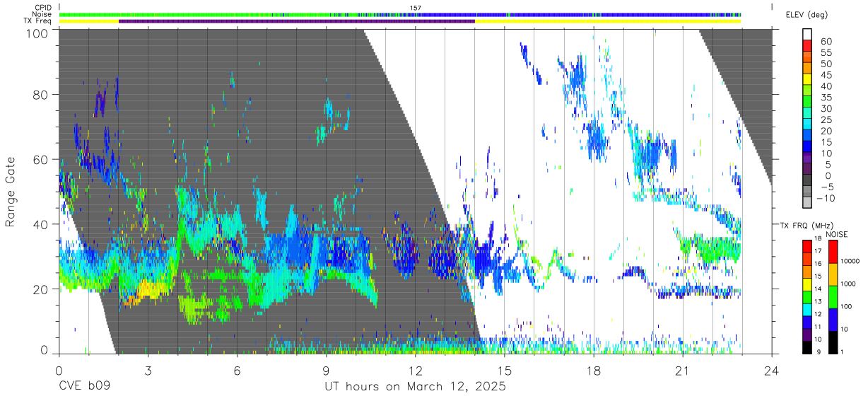This screenshot has width=868, height=401.
Task: Select the orange segment of the NOISE color bar
Action: (x=833, y=274)
